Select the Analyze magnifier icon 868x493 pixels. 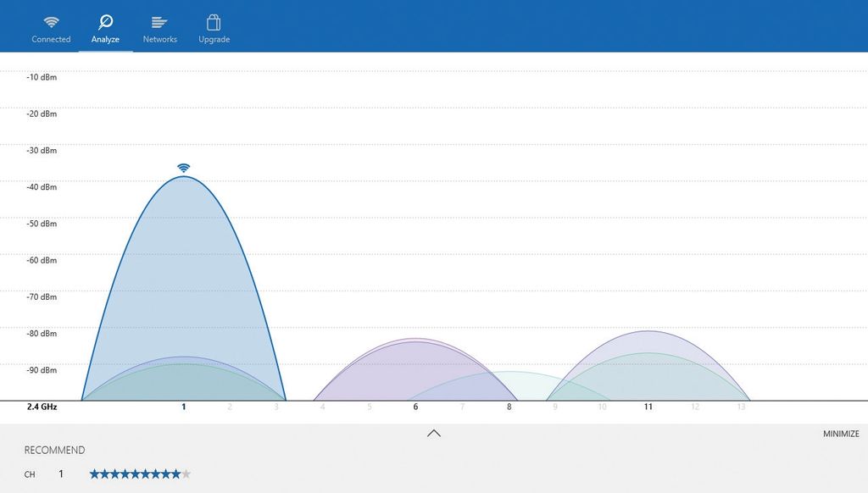[105, 22]
